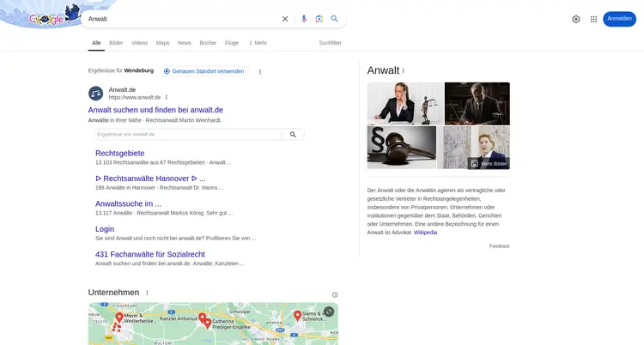This screenshot has height=345, width=644.
Task: Click the Catherina Prediger-Engelke map pin
Action: (208, 324)
